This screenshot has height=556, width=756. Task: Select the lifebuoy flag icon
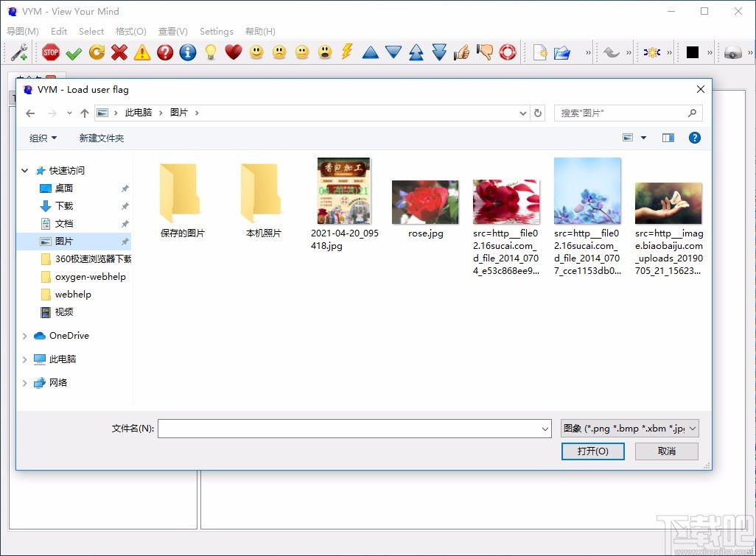tap(507, 52)
